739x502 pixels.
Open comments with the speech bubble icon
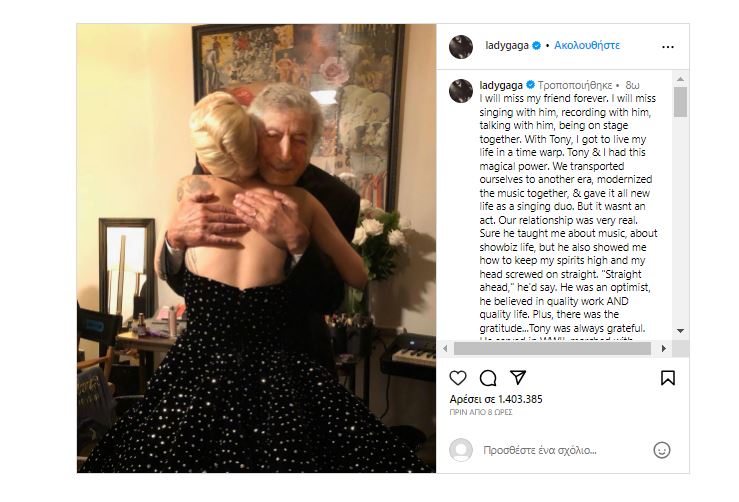[x=488, y=378]
